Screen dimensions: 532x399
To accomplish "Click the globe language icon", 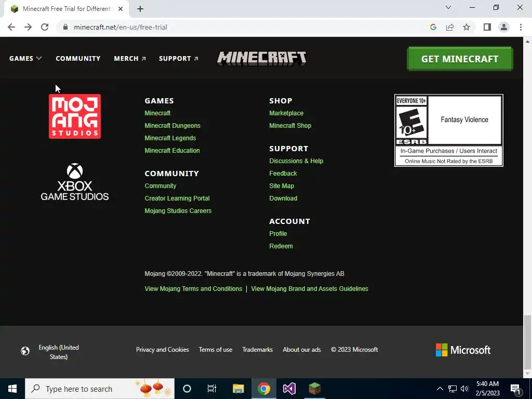I will [25, 351].
